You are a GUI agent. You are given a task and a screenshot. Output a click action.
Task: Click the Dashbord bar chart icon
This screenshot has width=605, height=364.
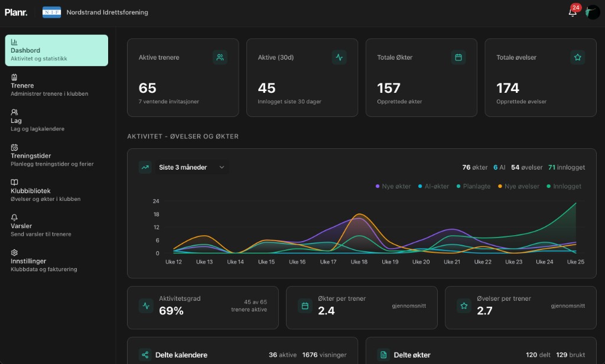click(14, 42)
